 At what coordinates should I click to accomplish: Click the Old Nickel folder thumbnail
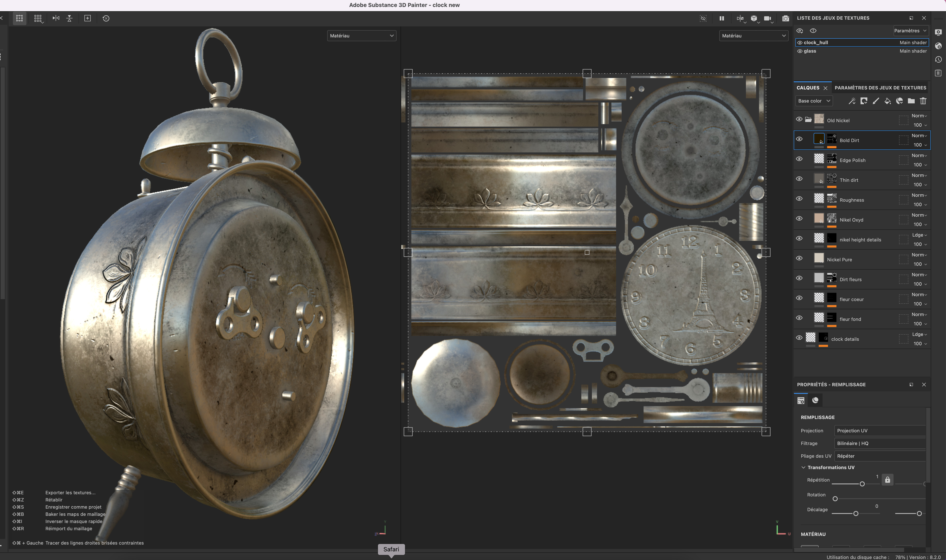[819, 118]
